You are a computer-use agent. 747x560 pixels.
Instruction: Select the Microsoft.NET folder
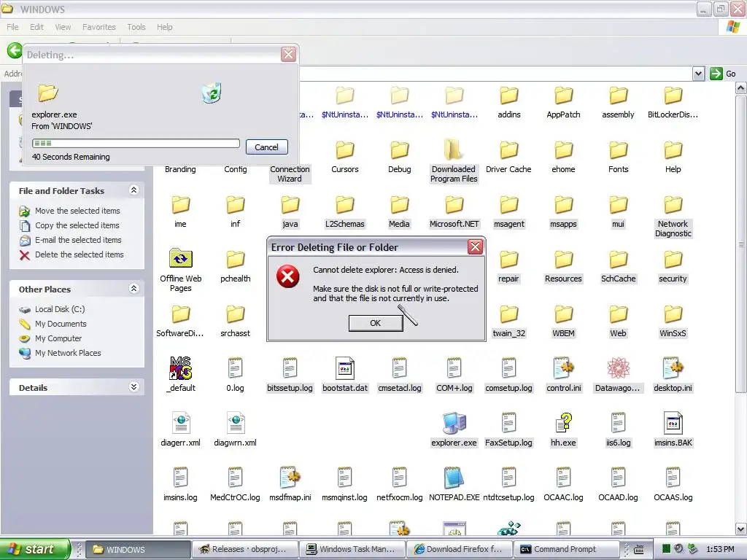tap(454, 205)
